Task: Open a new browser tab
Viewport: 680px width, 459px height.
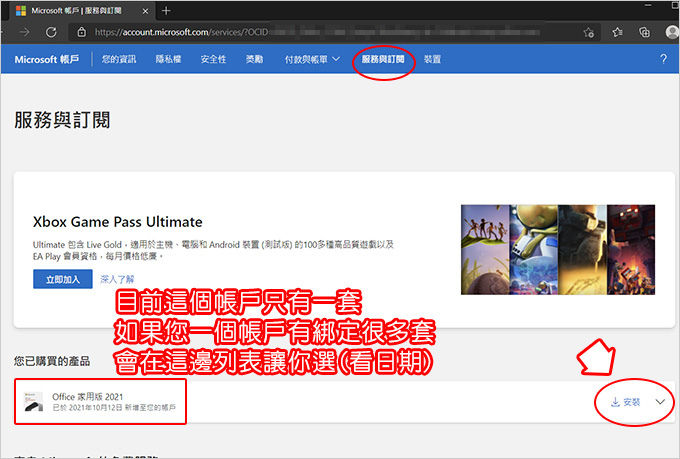Action: (x=166, y=11)
